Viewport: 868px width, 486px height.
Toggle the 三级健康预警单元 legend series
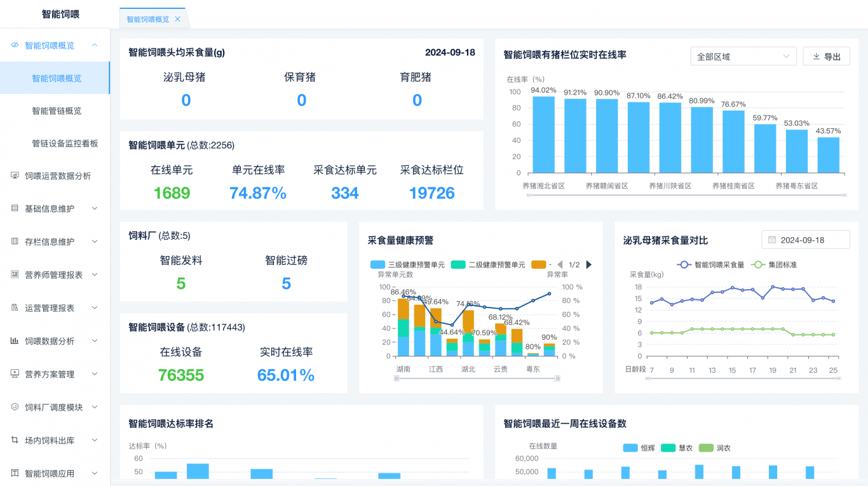coord(407,264)
